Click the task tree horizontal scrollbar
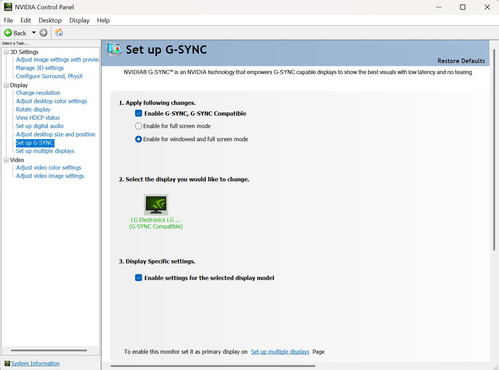The width and height of the screenshot is (499, 370). [49, 350]
